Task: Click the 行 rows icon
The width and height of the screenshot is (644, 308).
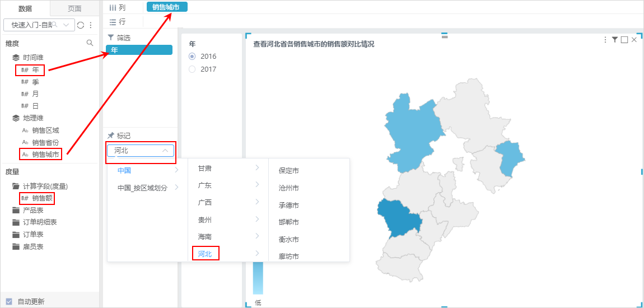Action: (x=113, y=22)
